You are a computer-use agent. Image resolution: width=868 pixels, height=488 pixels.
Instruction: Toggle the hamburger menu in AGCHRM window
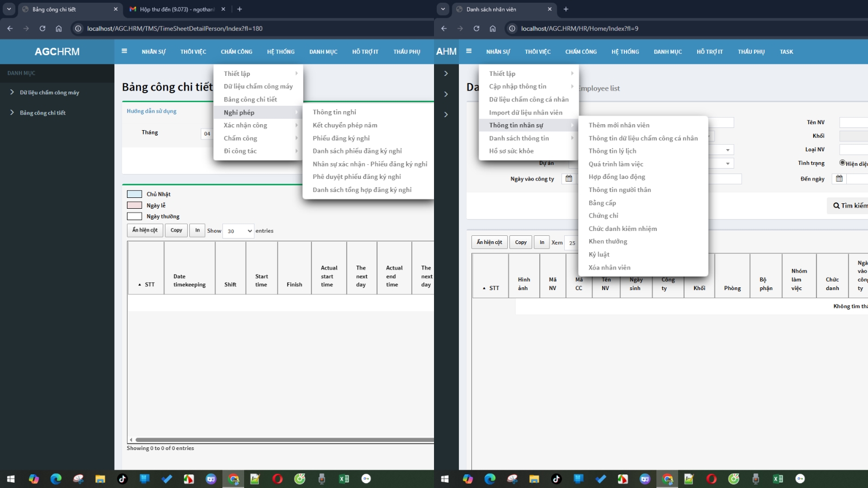[x=124, y=51]
